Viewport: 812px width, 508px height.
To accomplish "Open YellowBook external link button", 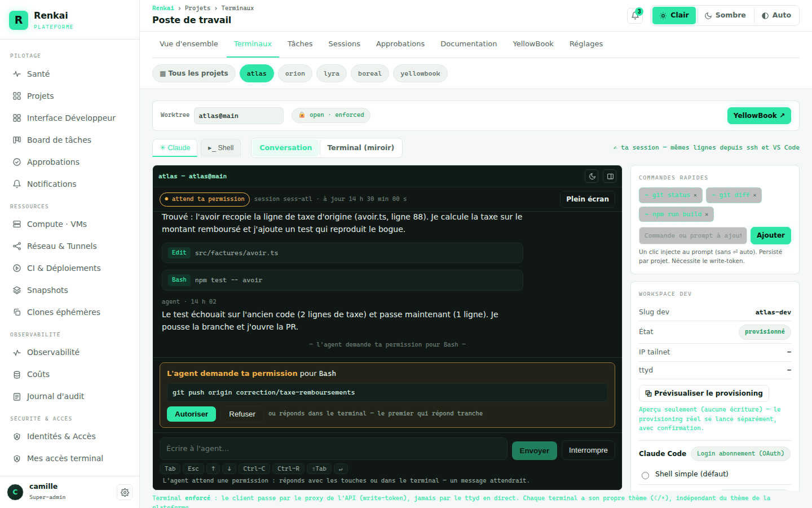I will click(759, 116).
